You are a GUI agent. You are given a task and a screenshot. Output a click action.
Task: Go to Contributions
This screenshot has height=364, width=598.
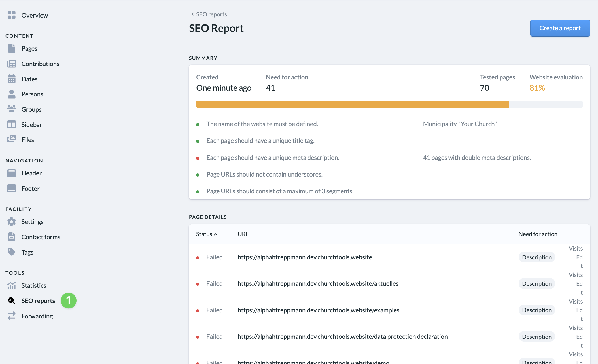[41, 64]
